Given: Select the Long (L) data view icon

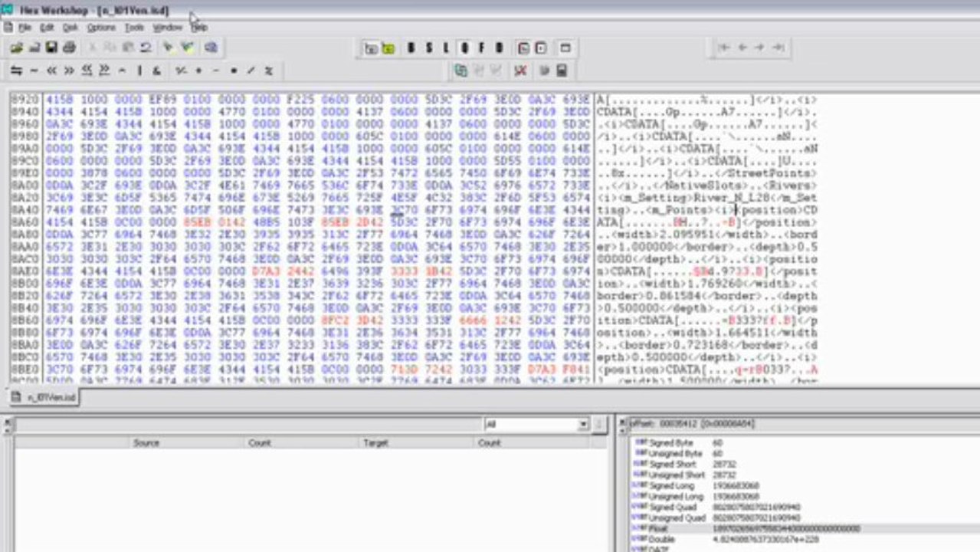Looking at the screenshot, I should tap(446, 48).
